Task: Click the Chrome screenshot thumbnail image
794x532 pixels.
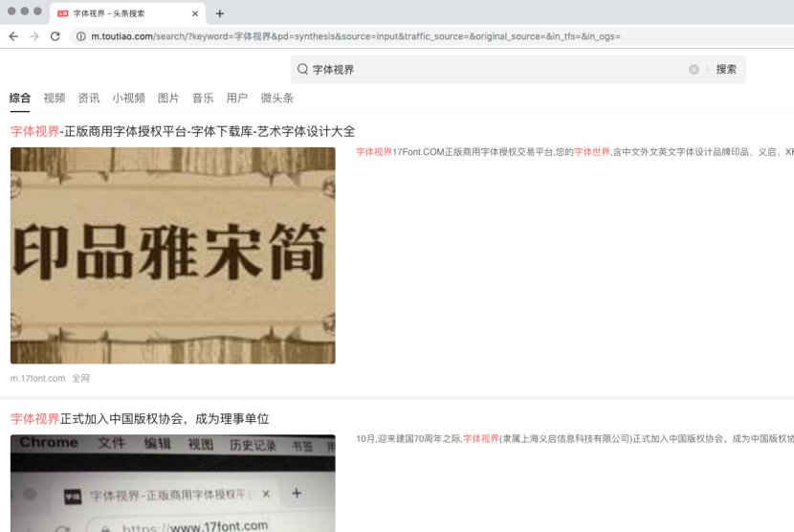Action: point(173,483)
